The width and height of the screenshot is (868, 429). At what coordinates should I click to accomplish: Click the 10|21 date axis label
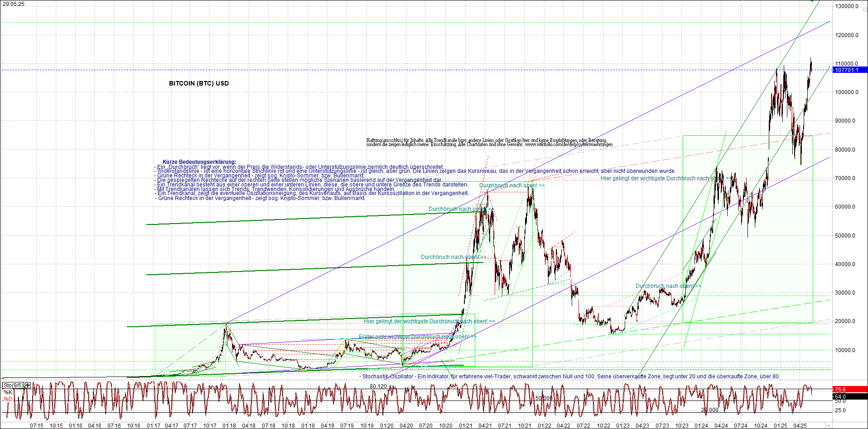pyautogui.click(x=525, y=426)
